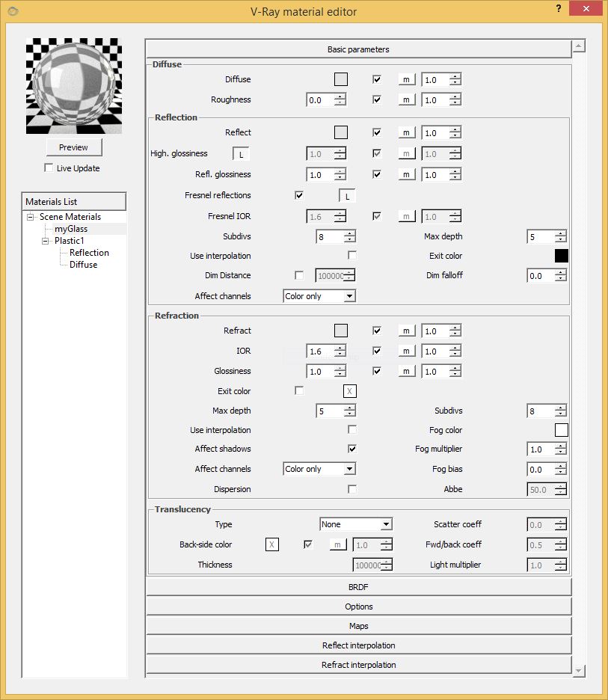The image size is (608, 700).
Task: Open the Translucency Type dropdown
Action: (x=356, y=524)
